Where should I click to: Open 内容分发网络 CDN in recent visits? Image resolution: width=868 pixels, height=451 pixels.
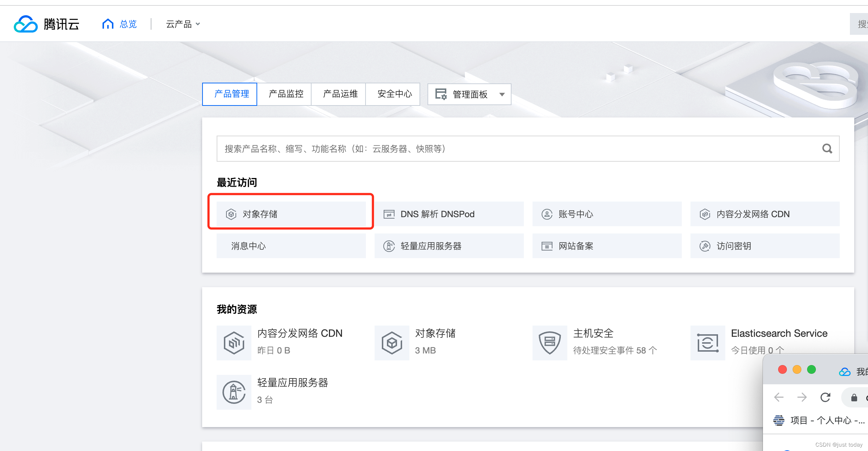pos(765,214)
